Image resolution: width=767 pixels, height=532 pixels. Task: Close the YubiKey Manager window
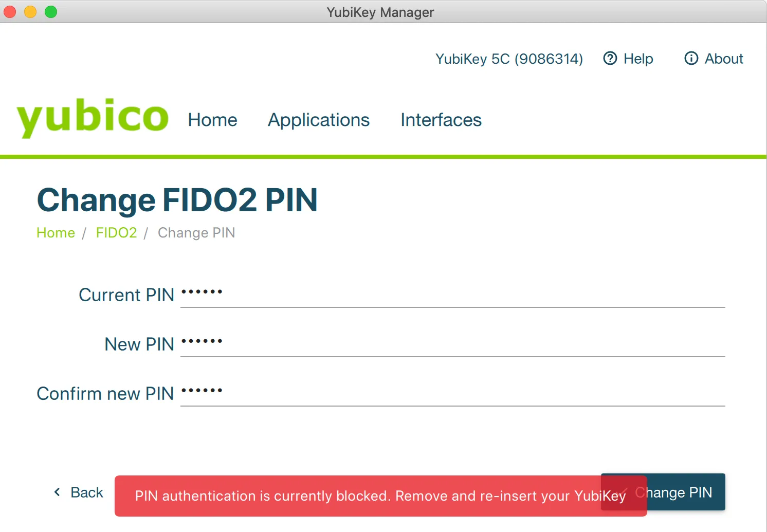10,12
